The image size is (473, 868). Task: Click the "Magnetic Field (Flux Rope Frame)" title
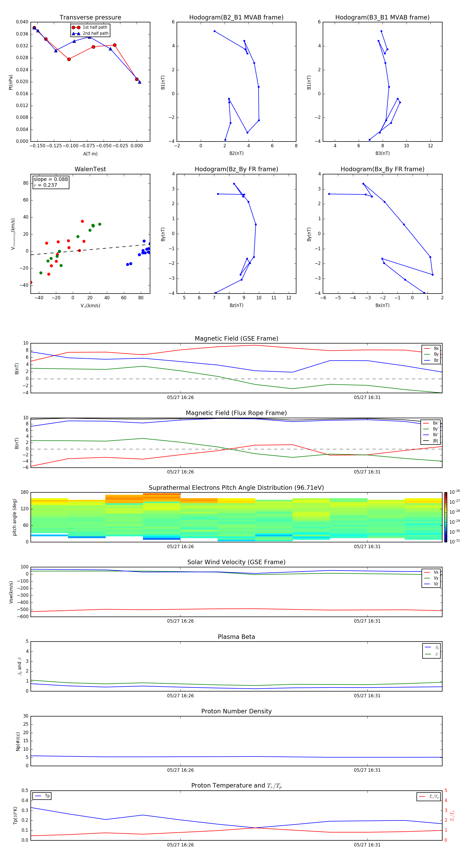[x=236, y=413]
